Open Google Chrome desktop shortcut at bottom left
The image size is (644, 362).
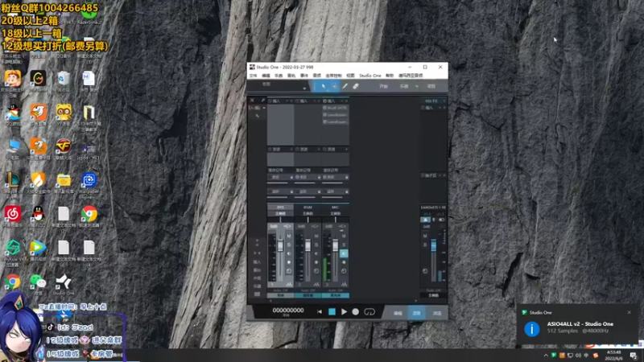tap(12, 285)
